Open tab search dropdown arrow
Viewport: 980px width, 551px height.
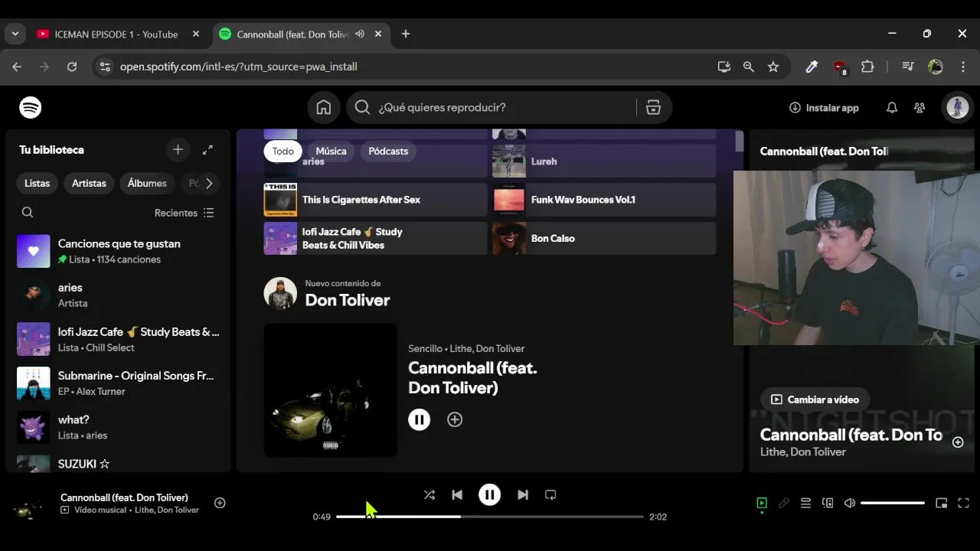pyautogui.click(x=15, y=34)
